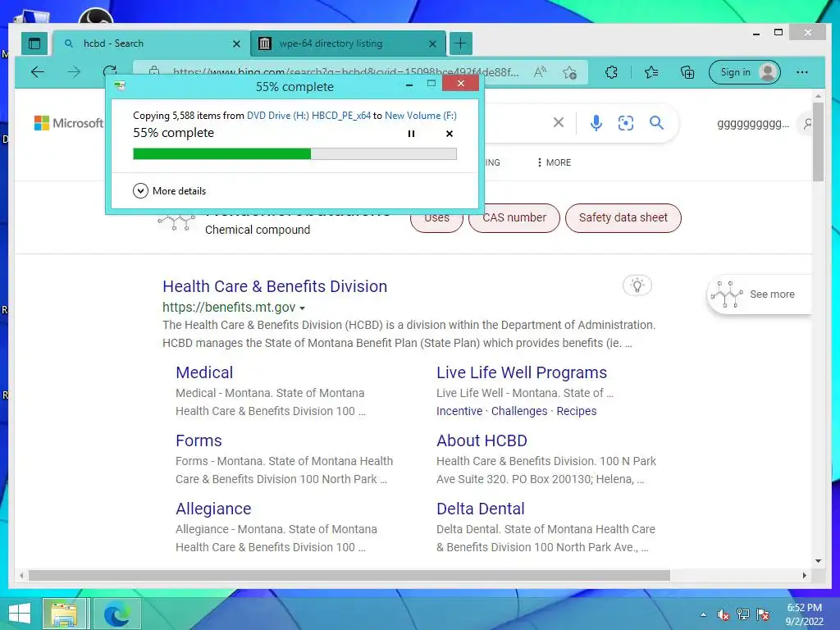Open visual search camera icon
The image size is (840, 630).
click(x=626, y=123)
